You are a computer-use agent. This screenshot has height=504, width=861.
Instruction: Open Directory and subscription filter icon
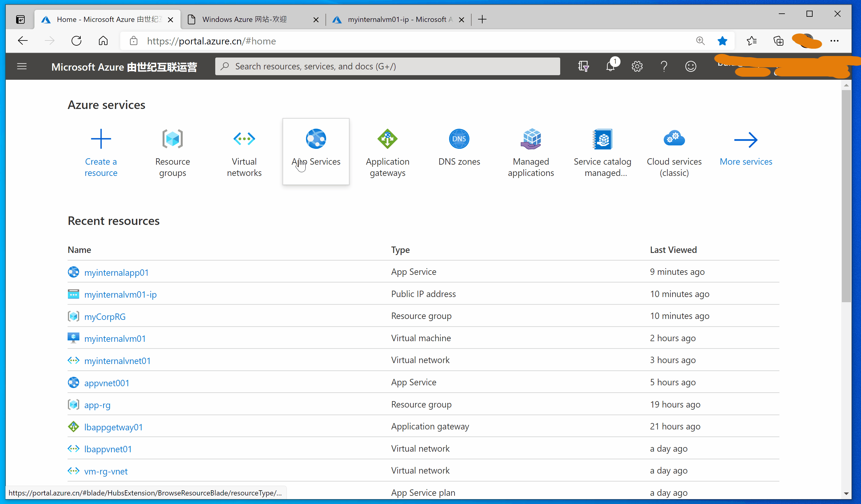point(583,66)
